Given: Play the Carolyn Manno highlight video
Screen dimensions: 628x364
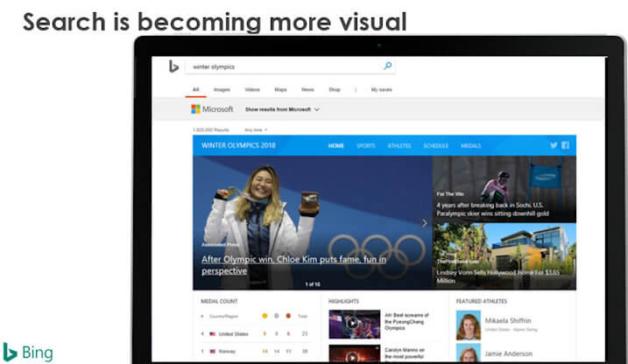Looking at the screenshot, I should [x=354, y=354].
